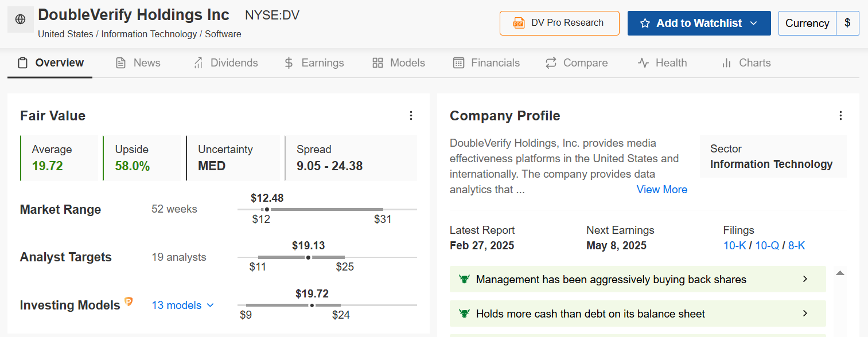
Task: Click the Charts bar icon
Action: [727, 63]
